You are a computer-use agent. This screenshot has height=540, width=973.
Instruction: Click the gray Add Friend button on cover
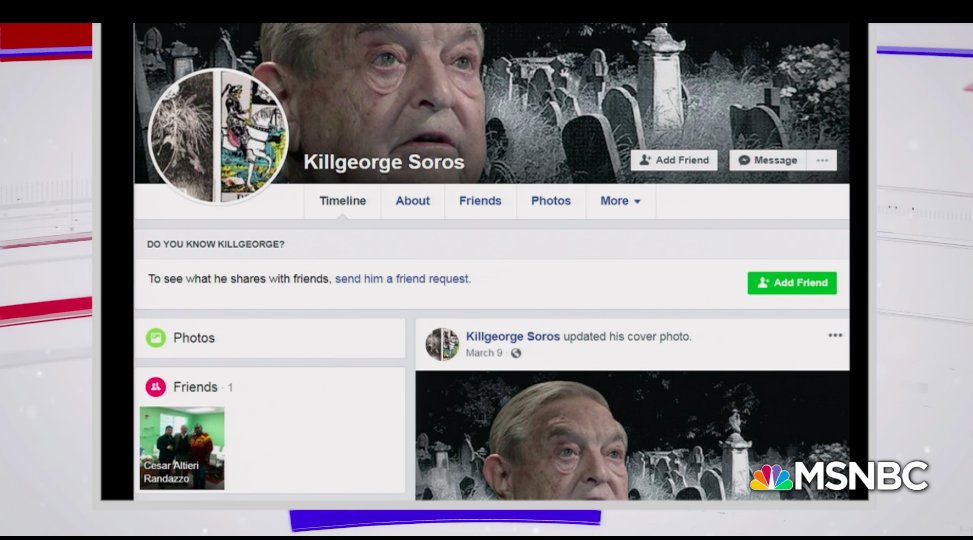(674, 160)
